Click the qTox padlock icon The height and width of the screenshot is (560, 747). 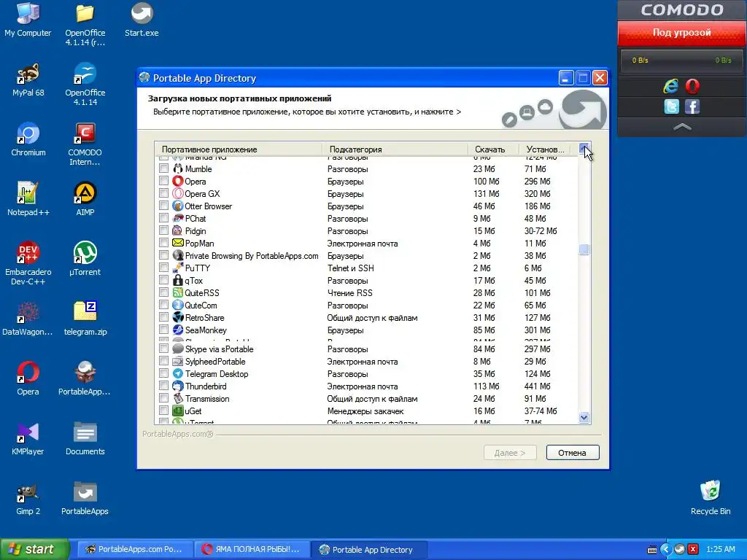[x=178, y=280]
